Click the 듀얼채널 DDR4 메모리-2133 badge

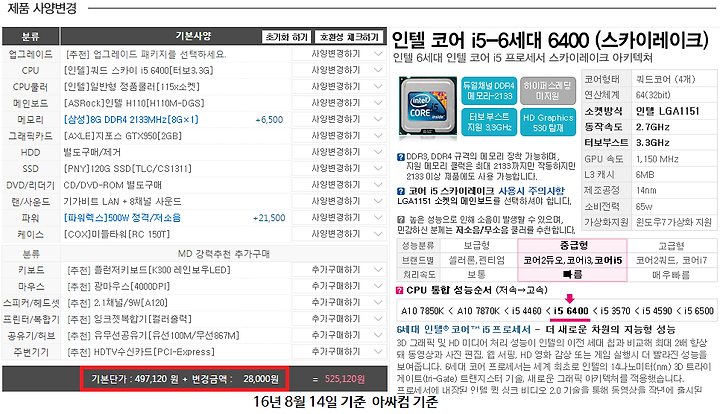pyautogui.click(x=489, y=91)
